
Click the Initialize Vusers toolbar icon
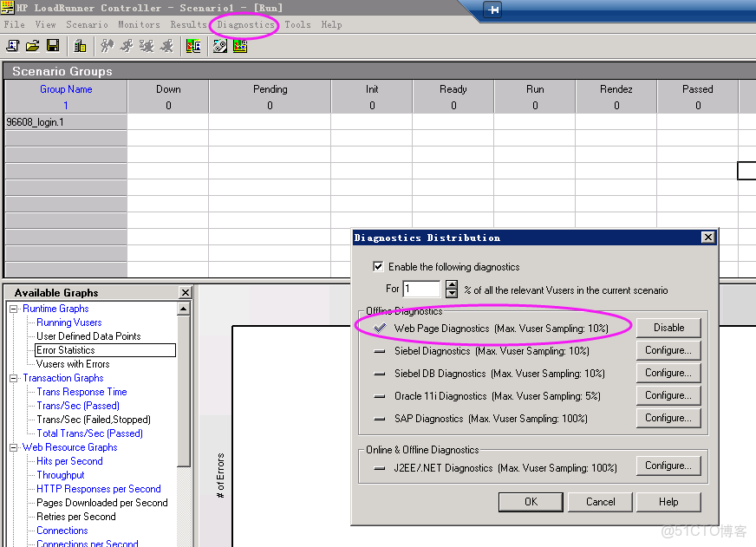(107, 46)
